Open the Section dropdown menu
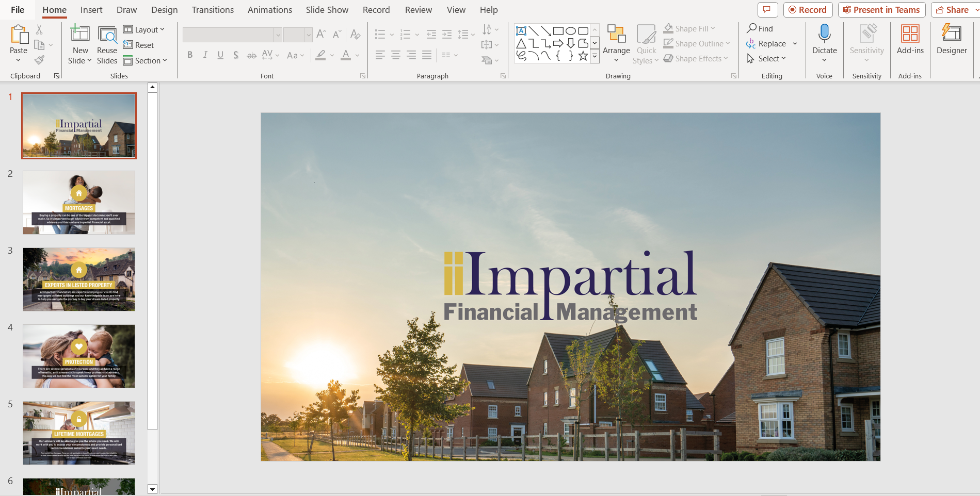 pyautogui.click(x=145, y=61)
